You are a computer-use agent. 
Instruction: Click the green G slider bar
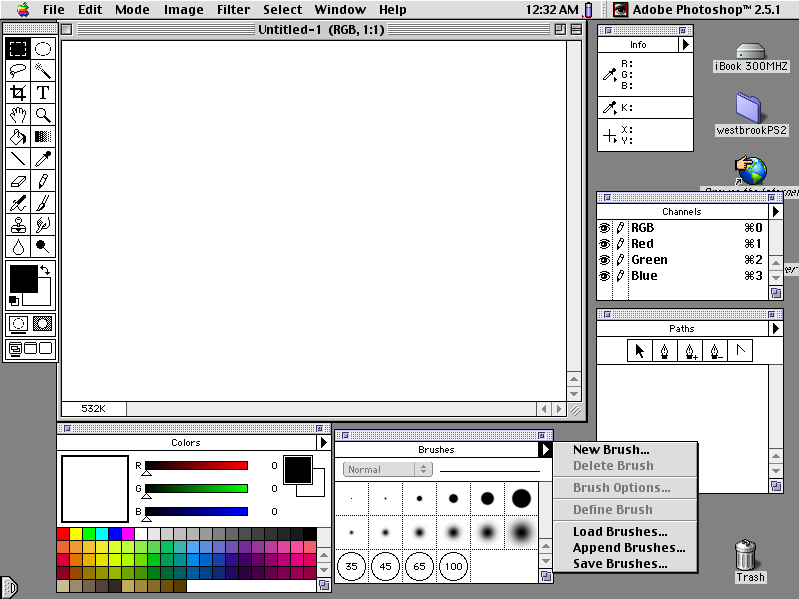click(197, 488)
